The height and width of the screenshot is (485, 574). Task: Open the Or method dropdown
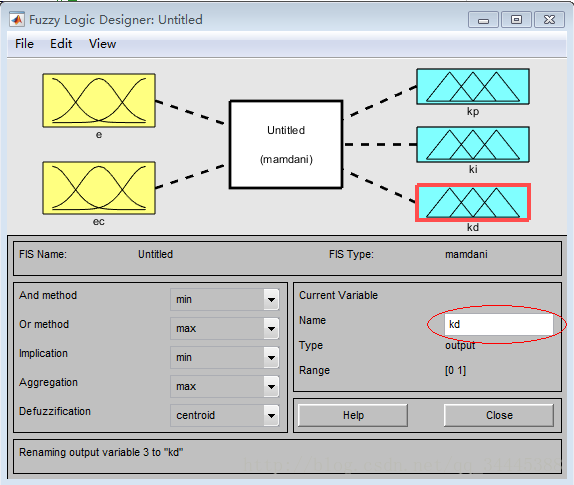coord(224,328)
